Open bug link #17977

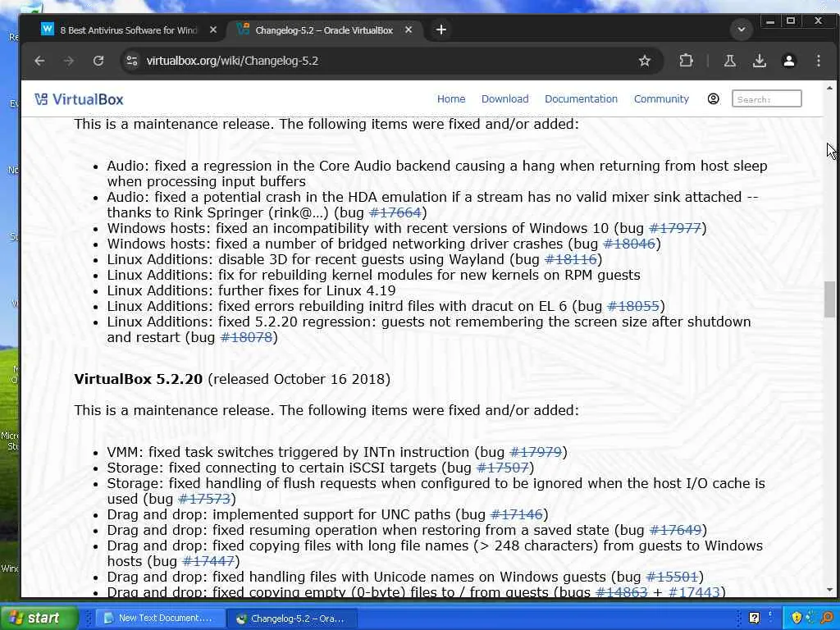[x=675, y=228]
